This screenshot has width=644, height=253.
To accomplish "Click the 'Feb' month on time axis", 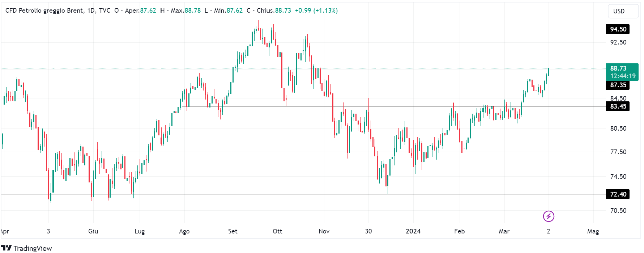I will tap(460, 231).
